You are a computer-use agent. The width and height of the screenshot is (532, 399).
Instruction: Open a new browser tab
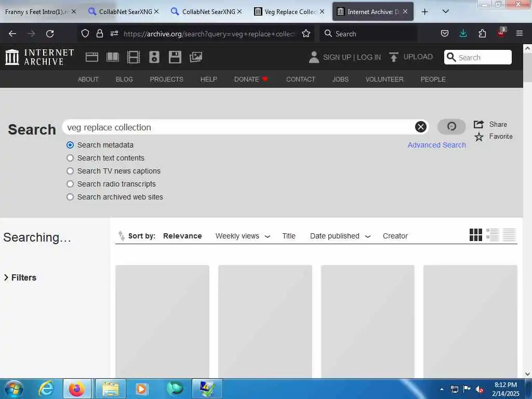click(x=424, y=11)
